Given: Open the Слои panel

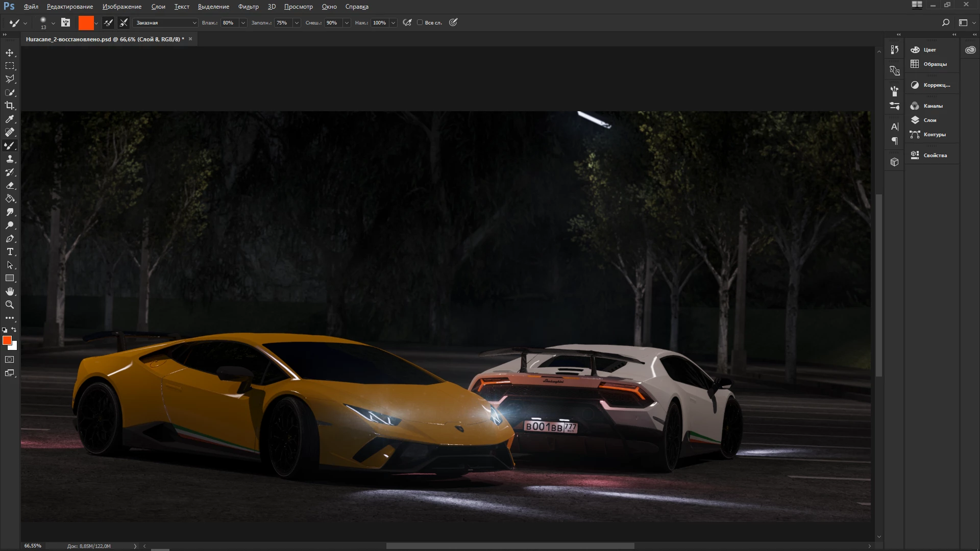Looking at the screenshot, I should (929, 120).
